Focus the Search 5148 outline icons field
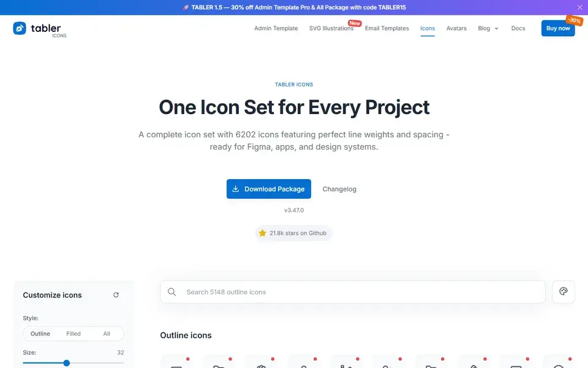The height and width of the screenshot is (368, 588). [x=353, y=292]
